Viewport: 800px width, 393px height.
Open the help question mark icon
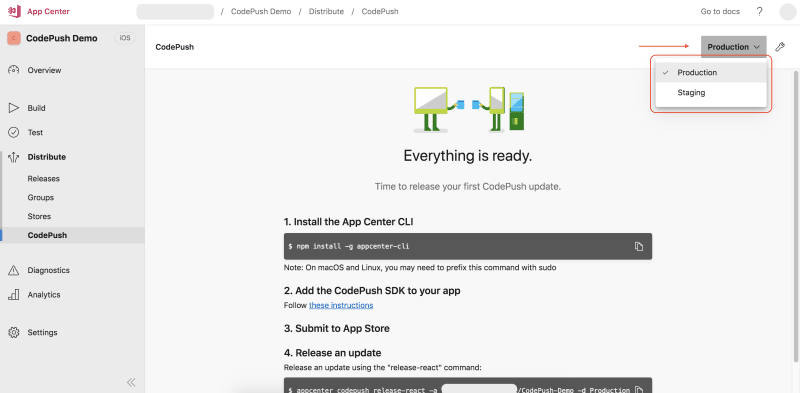(x=760, y=11)
